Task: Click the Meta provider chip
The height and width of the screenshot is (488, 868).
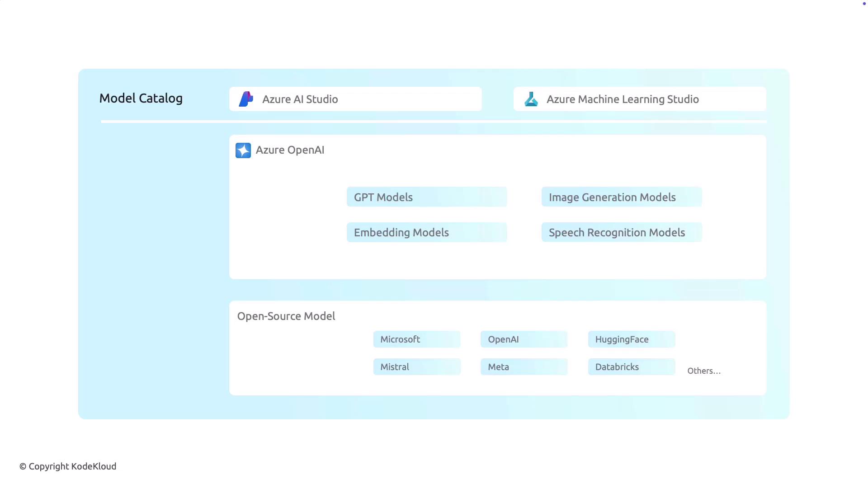Action: click(524, 367)
